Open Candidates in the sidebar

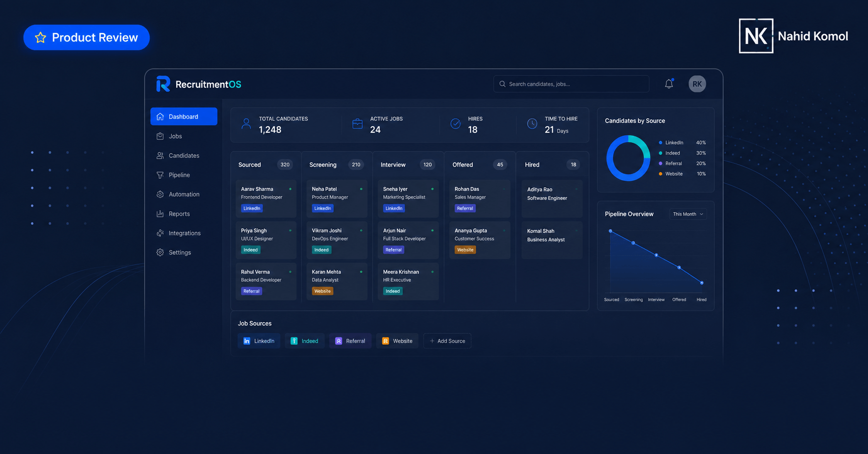tap(184, 156)
